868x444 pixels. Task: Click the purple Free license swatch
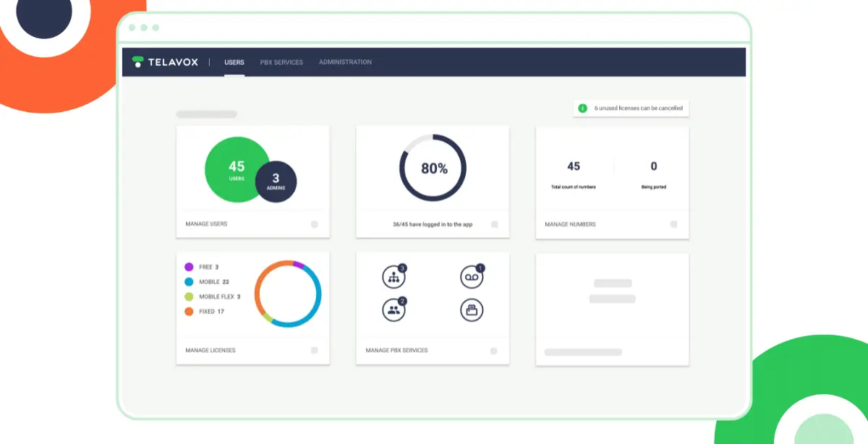pos(189,267)
